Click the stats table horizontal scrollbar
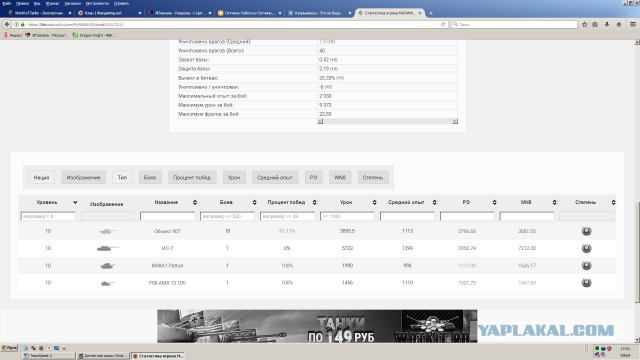This screenshot has height=360, width=640. [x=387, y=121]
